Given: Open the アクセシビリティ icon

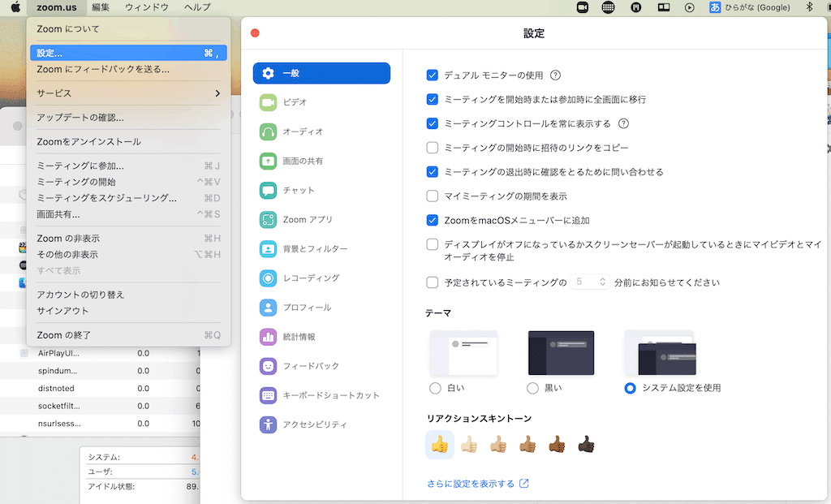Looking at the screenshot, I should click(268, 424).
